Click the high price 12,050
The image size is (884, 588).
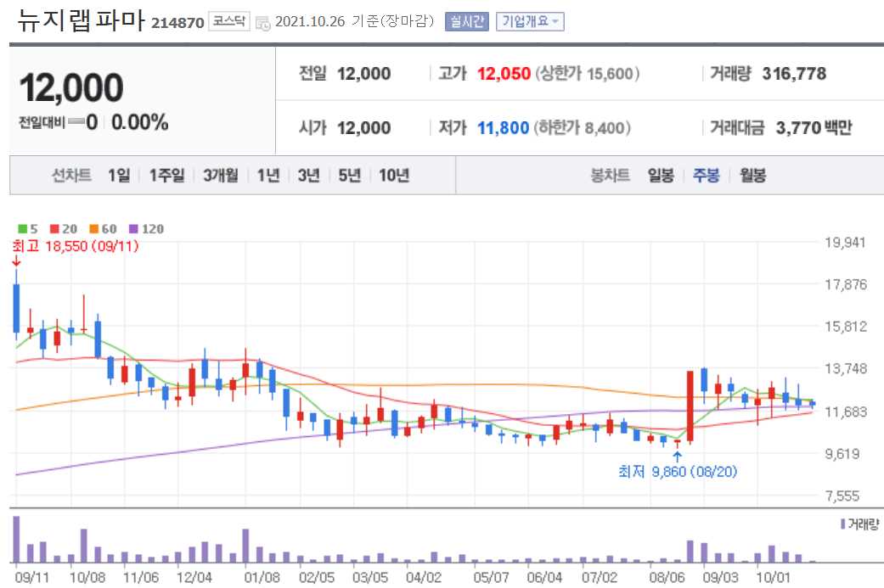coord(504,73)
